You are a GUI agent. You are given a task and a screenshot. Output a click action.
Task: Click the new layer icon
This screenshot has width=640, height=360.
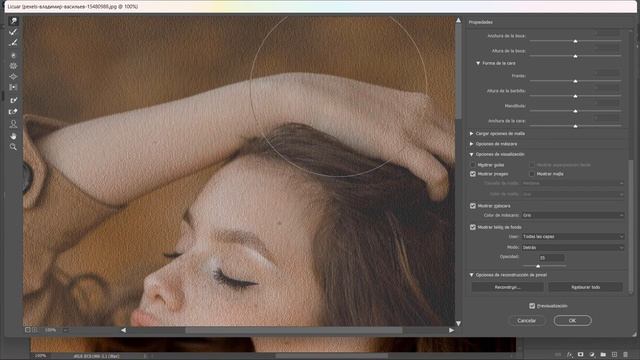(x=614, y=355)
